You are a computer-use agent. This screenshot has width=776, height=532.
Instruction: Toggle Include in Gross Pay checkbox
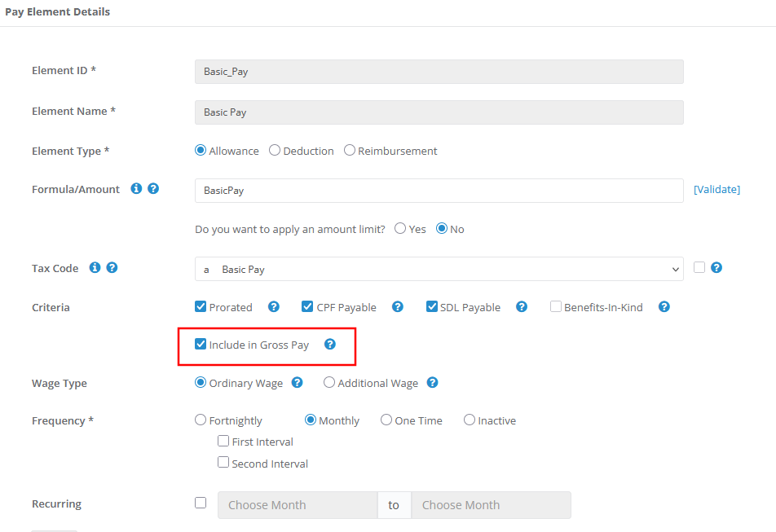(201, 344)
